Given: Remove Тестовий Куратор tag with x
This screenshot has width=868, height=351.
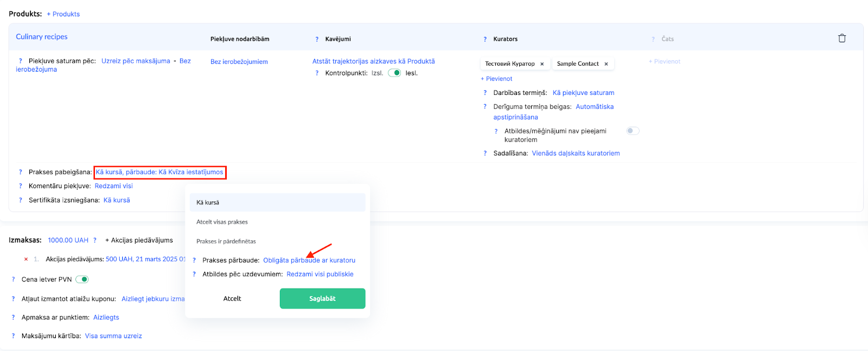Looking at the screenshot, I should coord(541,64).
